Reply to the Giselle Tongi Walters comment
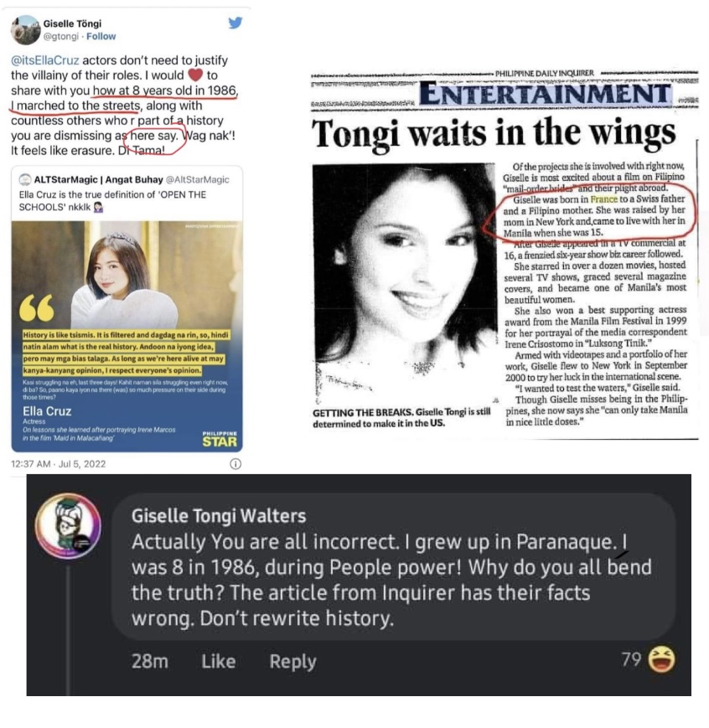709x728 pixels. click(x=292, y=662)
